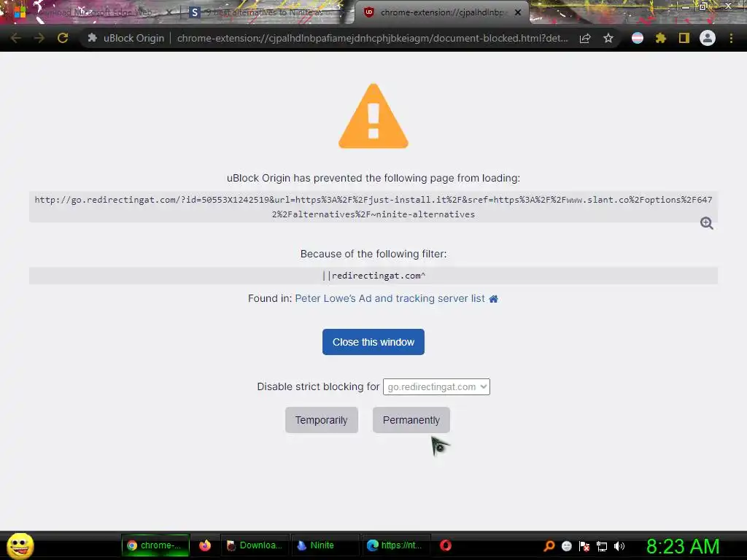Click the orange search tray icon

point(549,546)
